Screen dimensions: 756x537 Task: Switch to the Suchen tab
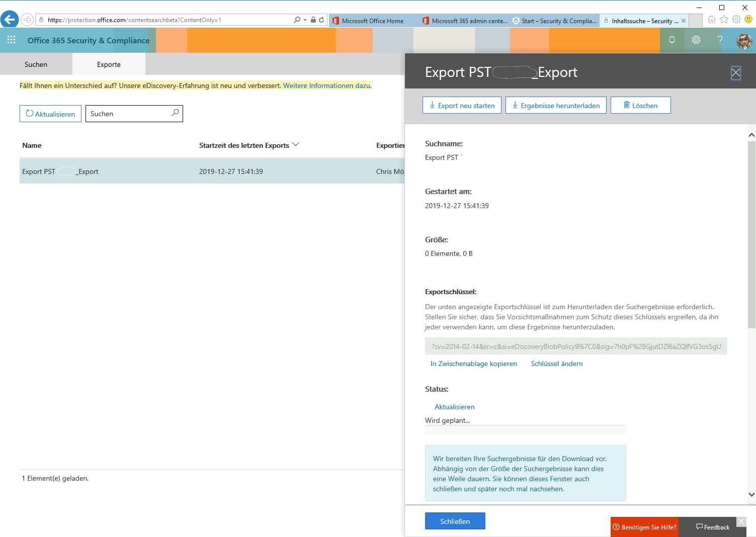[x=36, y=64]
